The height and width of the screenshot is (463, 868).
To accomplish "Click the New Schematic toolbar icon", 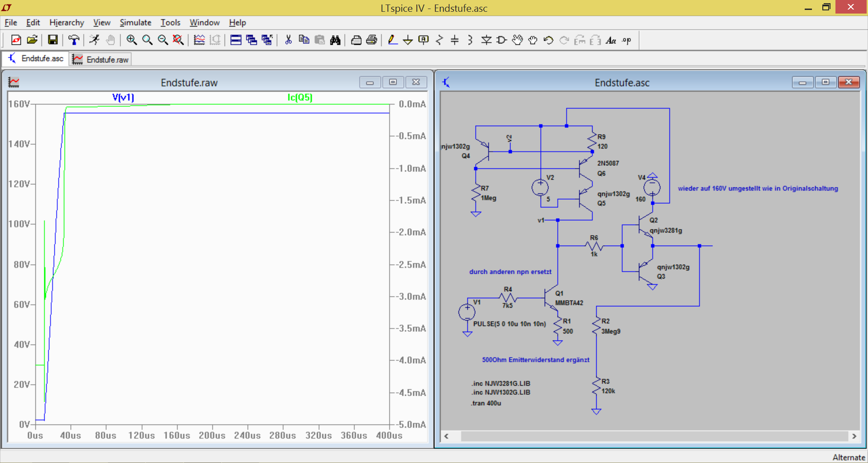I will pyautogui.click(x=16, y=40).
